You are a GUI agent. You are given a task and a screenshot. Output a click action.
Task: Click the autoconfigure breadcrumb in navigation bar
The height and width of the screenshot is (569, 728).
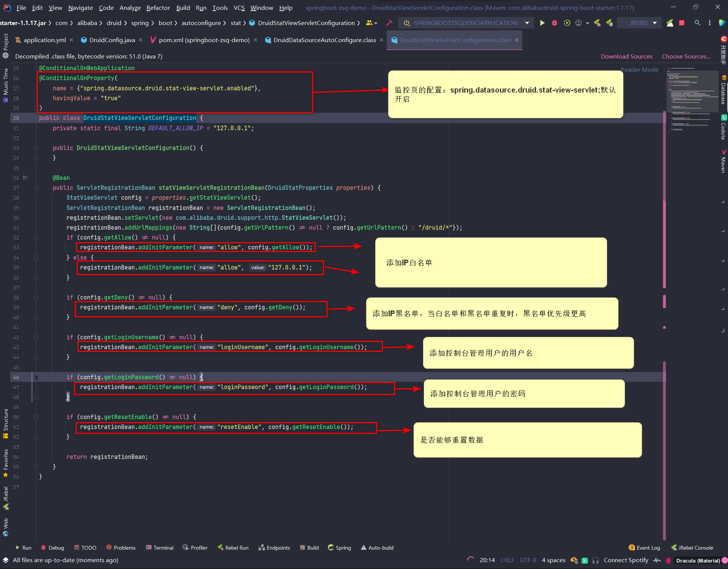201,23
